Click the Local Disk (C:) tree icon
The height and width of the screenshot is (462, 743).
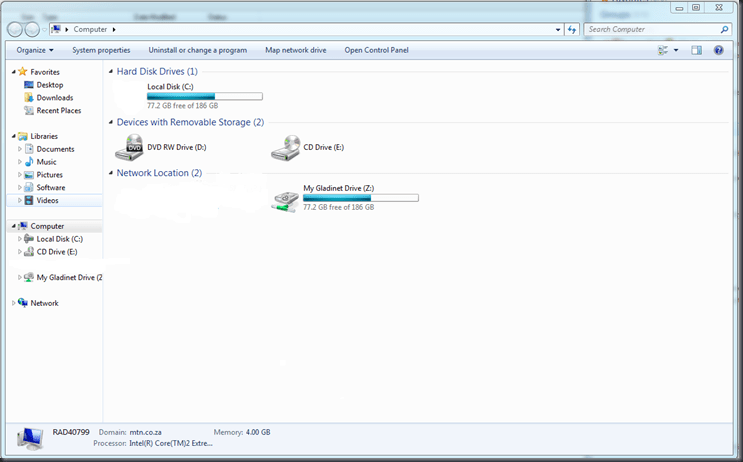(x=29, y=239)
